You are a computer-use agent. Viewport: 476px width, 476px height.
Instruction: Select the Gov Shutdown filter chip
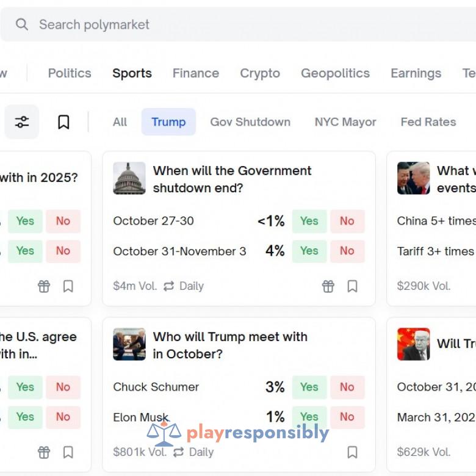250,122
